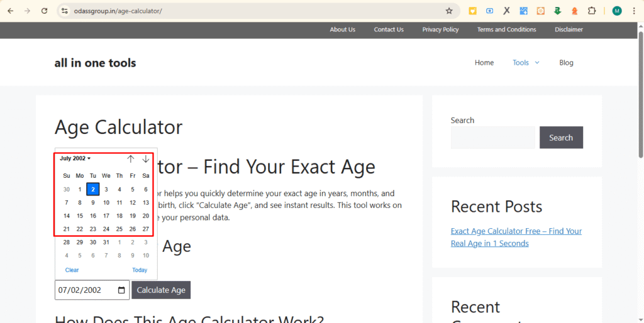Click the orange figure extension icon
644x323 pixels.
(x=575, y=11)
